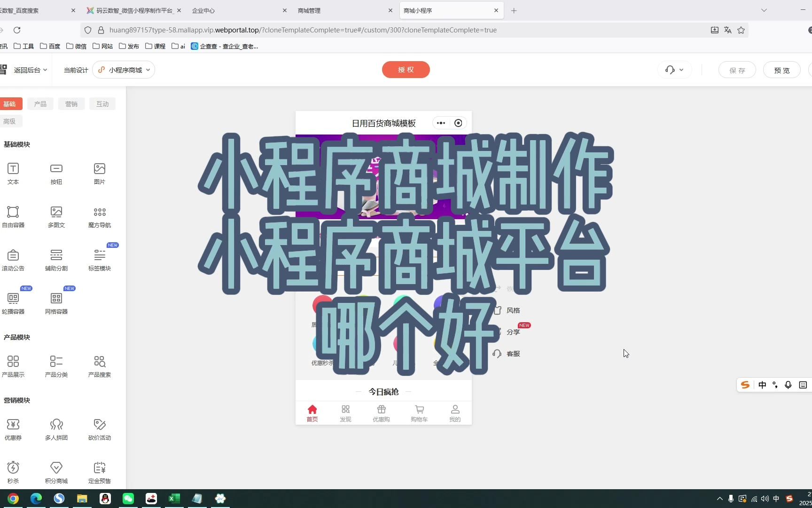Image resolution: width=812 pixels, height=508 pixels.
Task: Launch QQ from the taskbar
Action: point(105,499)
